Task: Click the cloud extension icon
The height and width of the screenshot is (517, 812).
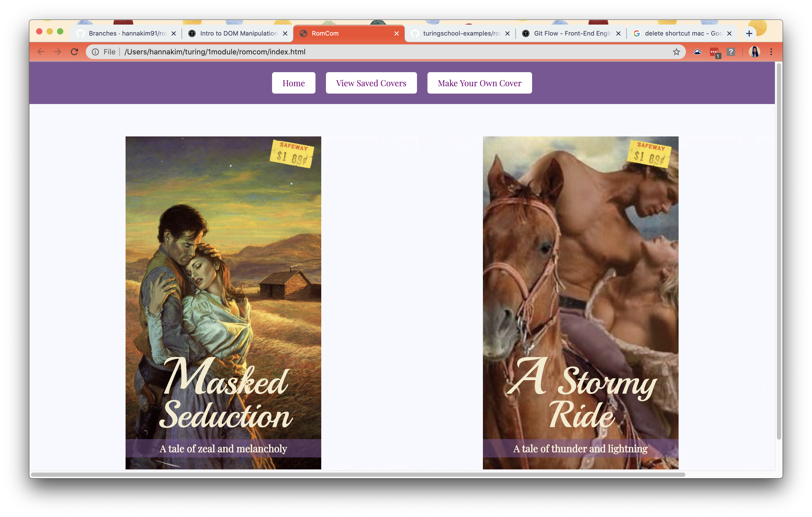Action: 697,51
